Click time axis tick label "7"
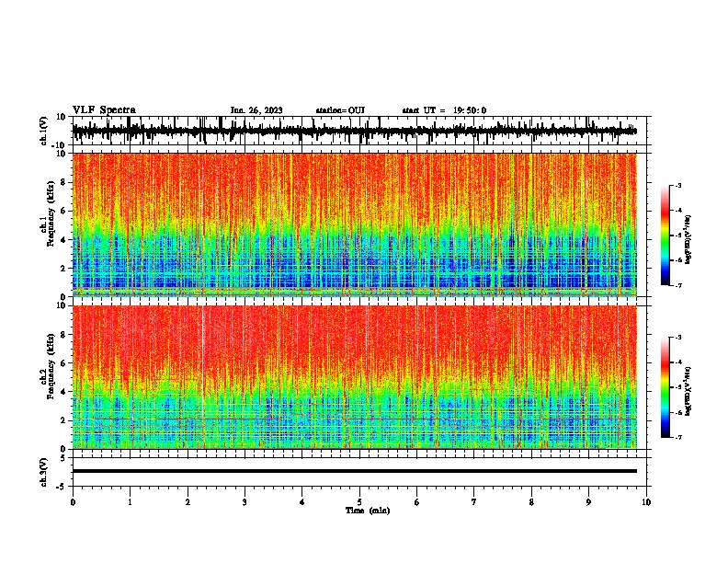Screen dimensions: 728x563 coord(474,502)
